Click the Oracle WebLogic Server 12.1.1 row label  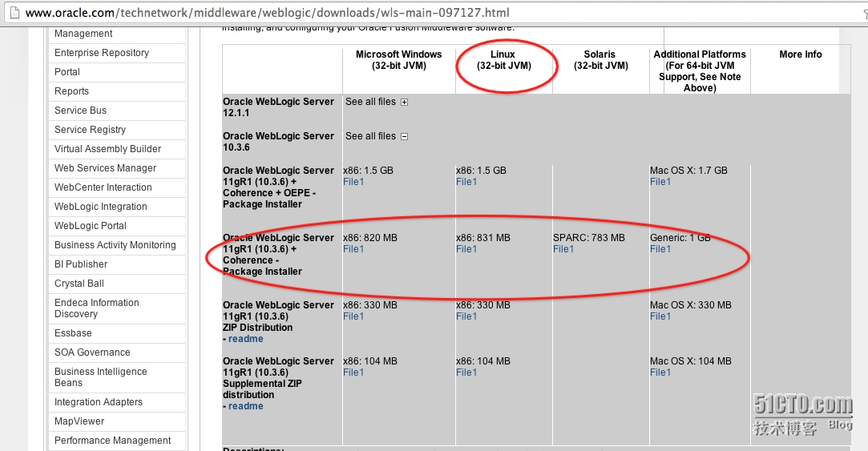278,107
